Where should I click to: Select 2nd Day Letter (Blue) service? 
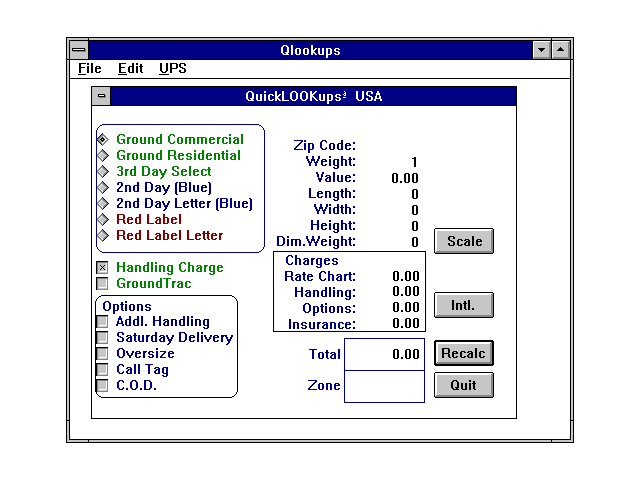103,204
